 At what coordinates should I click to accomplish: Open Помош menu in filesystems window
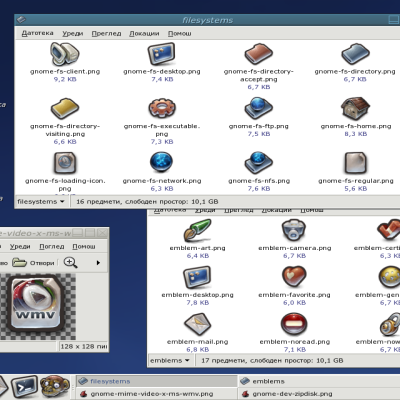click(x=180, y=33)
